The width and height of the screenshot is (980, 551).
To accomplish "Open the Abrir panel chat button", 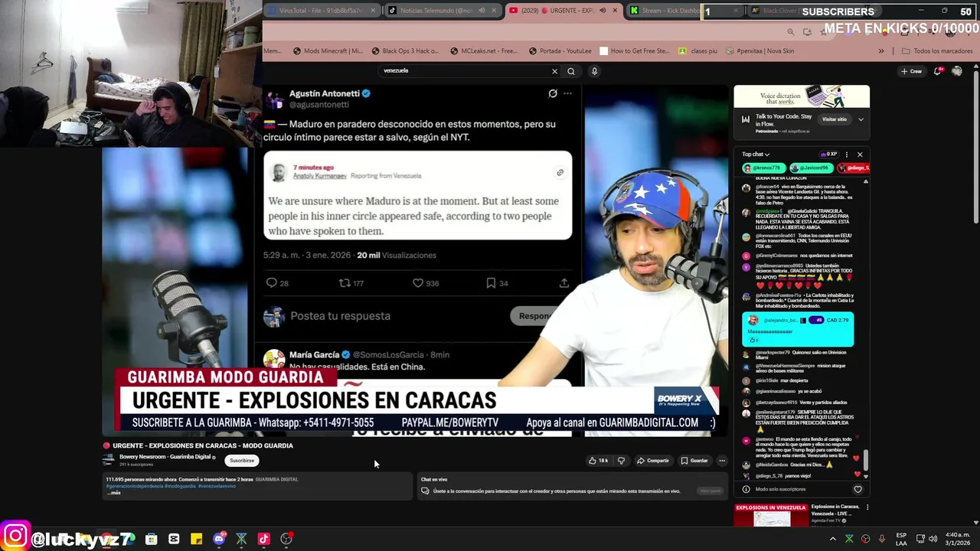I will click(x=710, y=491).
